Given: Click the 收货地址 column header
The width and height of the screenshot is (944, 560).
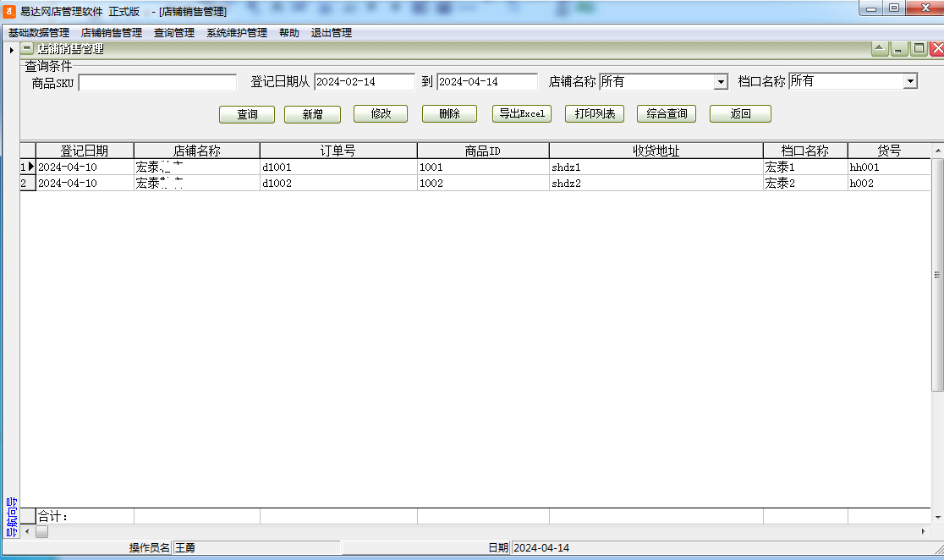Looking at the screenshot, I should (656, 151).
